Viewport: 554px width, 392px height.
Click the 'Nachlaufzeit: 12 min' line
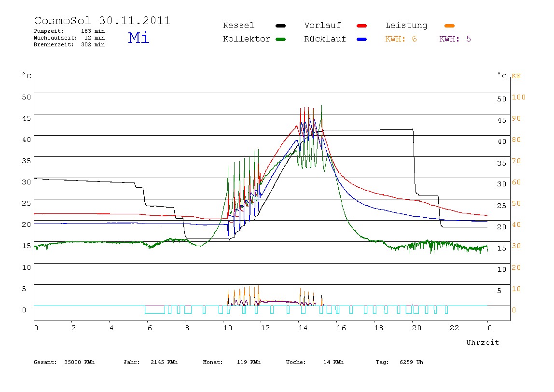point(69,38)
